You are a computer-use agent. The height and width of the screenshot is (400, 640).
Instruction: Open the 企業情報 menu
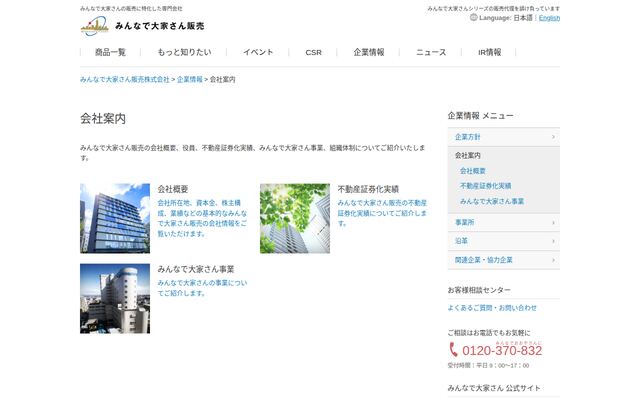[369, 52]
